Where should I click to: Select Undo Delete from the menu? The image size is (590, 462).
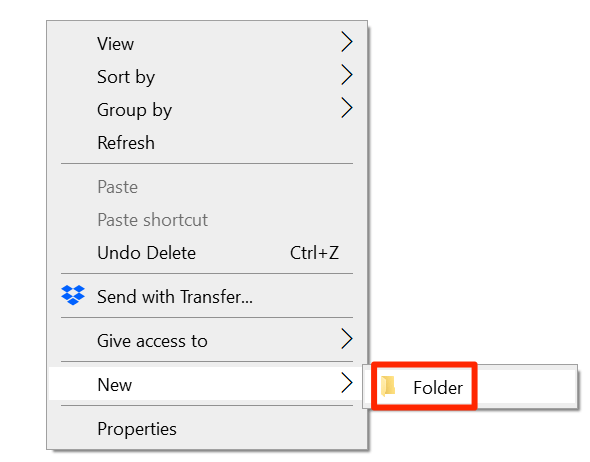pos(207,253)
